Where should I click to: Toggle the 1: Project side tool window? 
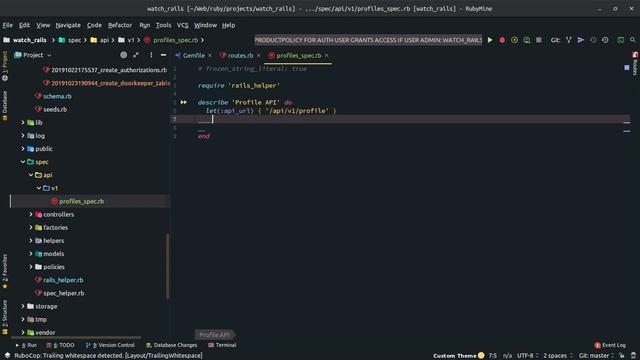click(5, 66)
